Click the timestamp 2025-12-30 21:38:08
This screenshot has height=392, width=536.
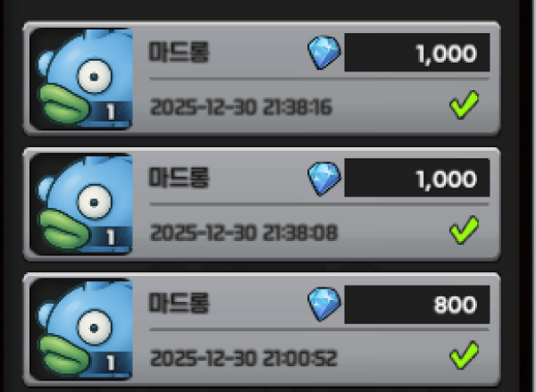click(244, 232)
